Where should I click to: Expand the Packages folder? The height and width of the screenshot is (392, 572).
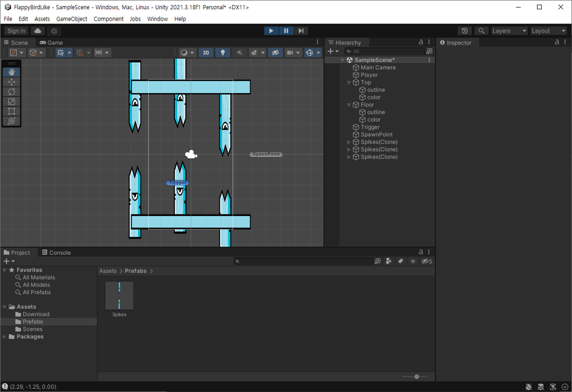click(x=4, y=336)
